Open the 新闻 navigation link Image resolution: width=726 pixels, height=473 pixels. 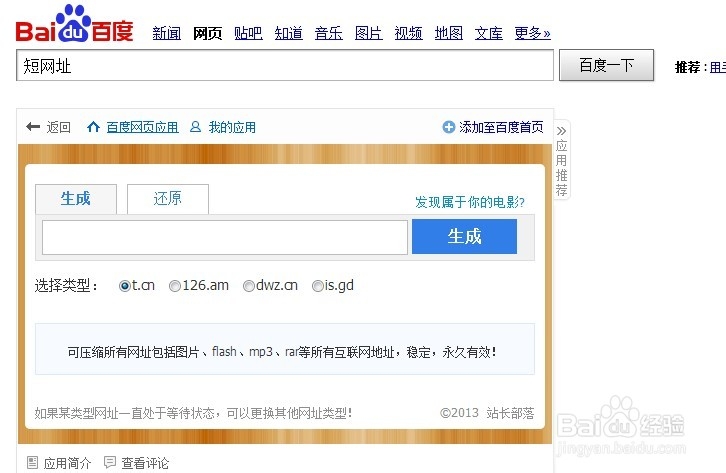(167, 33)
